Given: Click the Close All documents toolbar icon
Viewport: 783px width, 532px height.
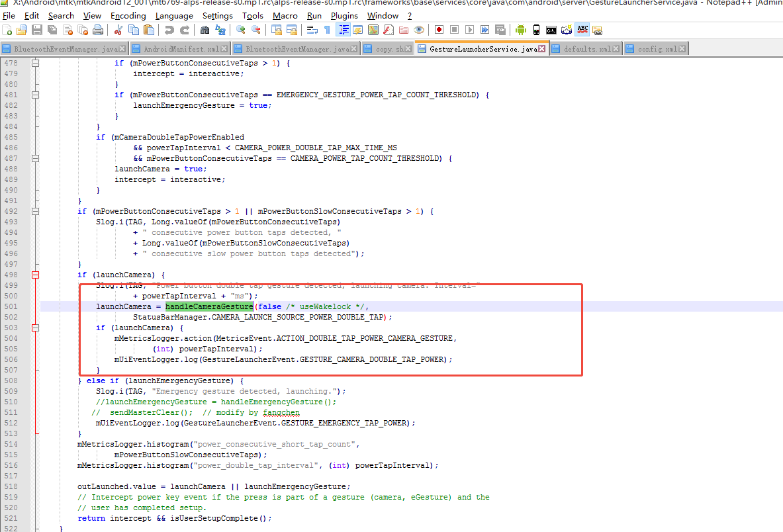Looking at the screenshot, I should [83, 30].
